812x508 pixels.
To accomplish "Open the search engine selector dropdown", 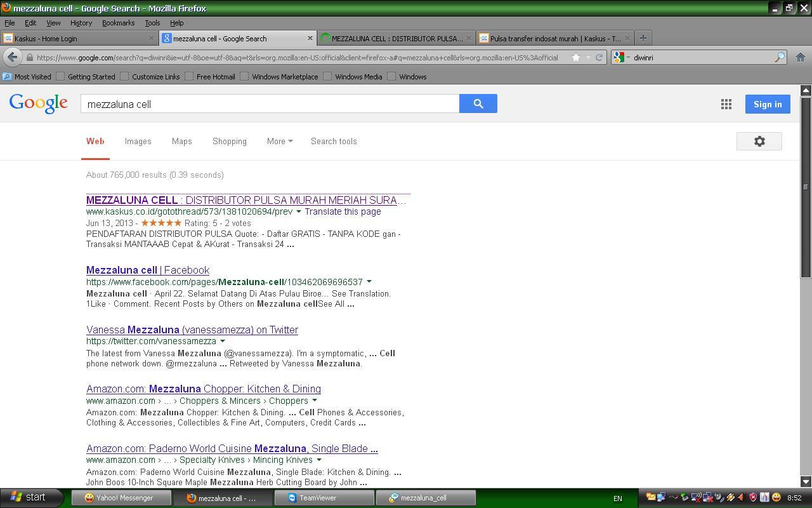I will 622,57.
